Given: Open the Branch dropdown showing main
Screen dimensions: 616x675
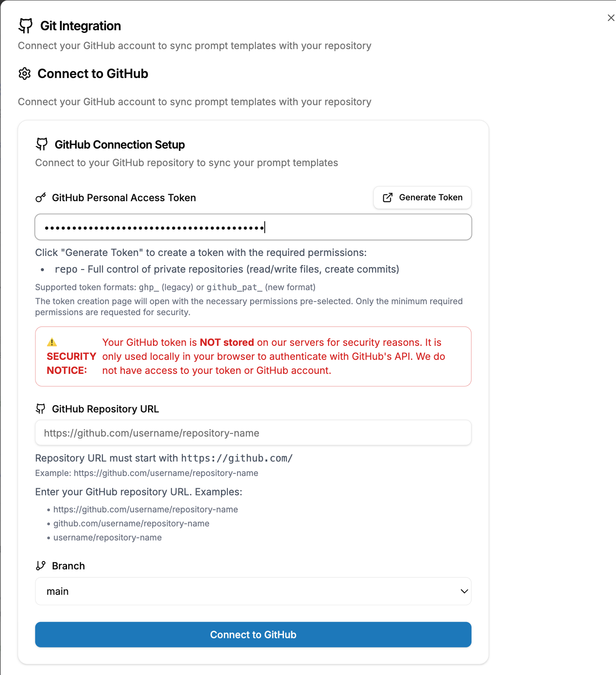Looking at the screenshot, I should click(253, 591).
